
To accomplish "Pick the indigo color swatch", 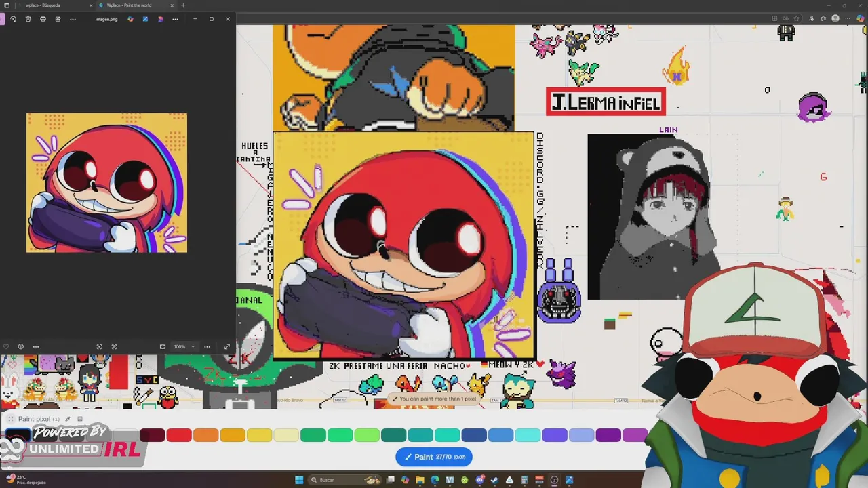I will pyautogui.click(x=555, y=435).
